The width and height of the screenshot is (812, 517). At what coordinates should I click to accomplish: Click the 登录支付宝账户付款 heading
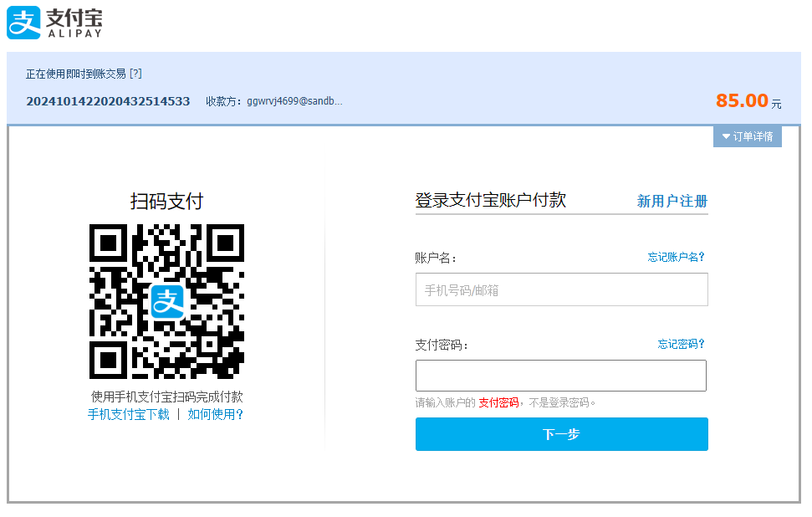click(x=490, y=200)
